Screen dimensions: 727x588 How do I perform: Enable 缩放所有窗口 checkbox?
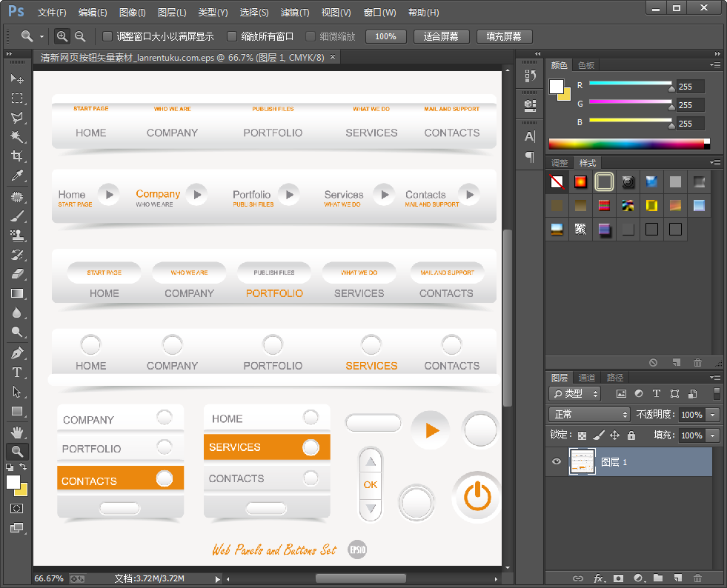232,36
